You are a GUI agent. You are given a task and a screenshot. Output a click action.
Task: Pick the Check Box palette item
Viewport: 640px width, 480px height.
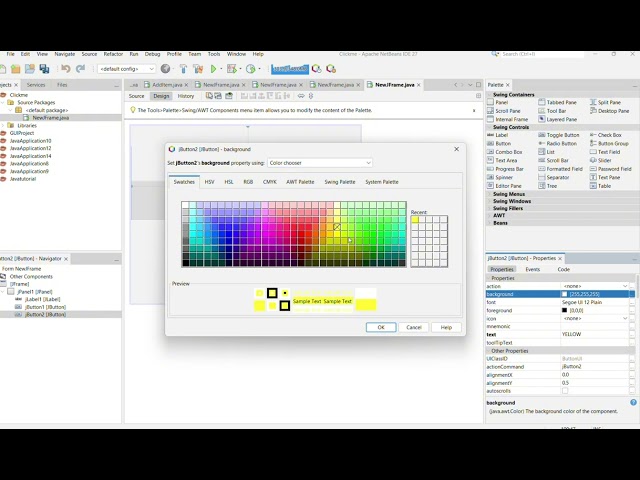pyautogui.click(x=606, y=135)
